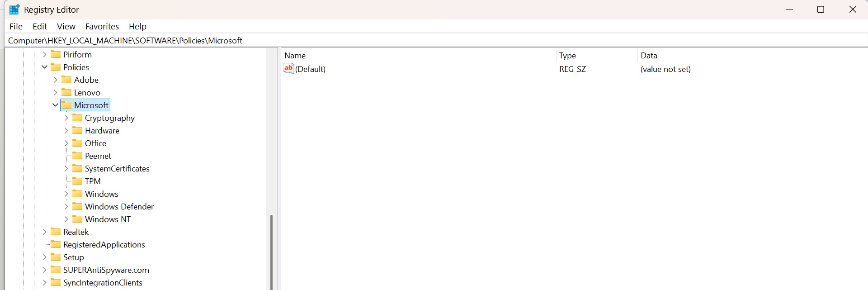Viewport: 868px width, 290px height.
Task: Collapse the Microsoft key
Action: (x=55, y=105)
